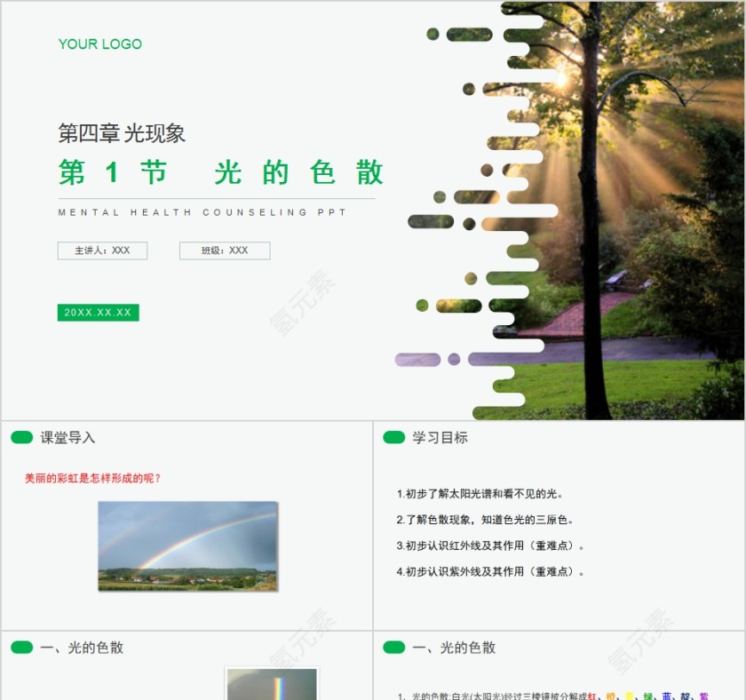The image size is (746, 700).
Task: Click the 学习目标 slide heading
Action: [440, 438]
